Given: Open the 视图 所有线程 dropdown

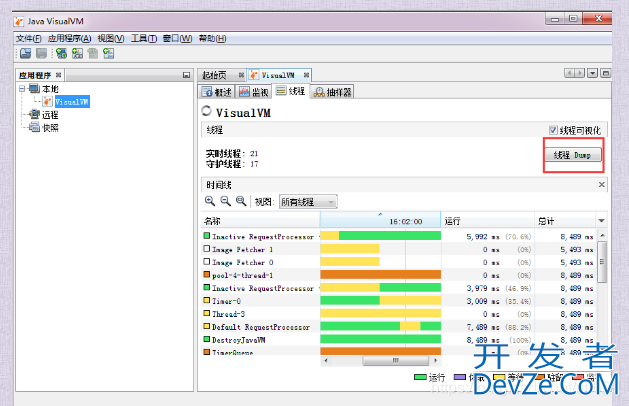Looking at the screenshot, I should [x=308, y=202].
